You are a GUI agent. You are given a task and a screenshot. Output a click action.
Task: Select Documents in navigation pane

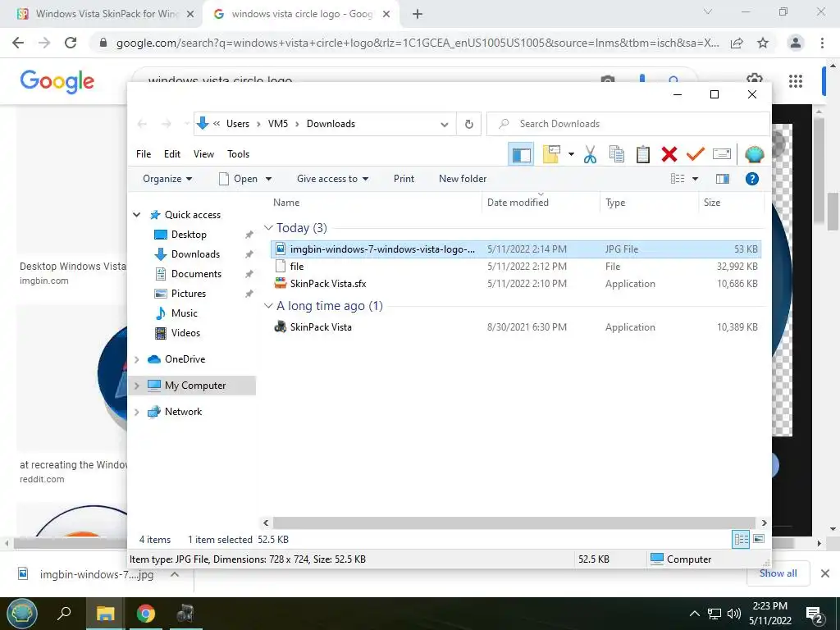(x=196, y=274)
